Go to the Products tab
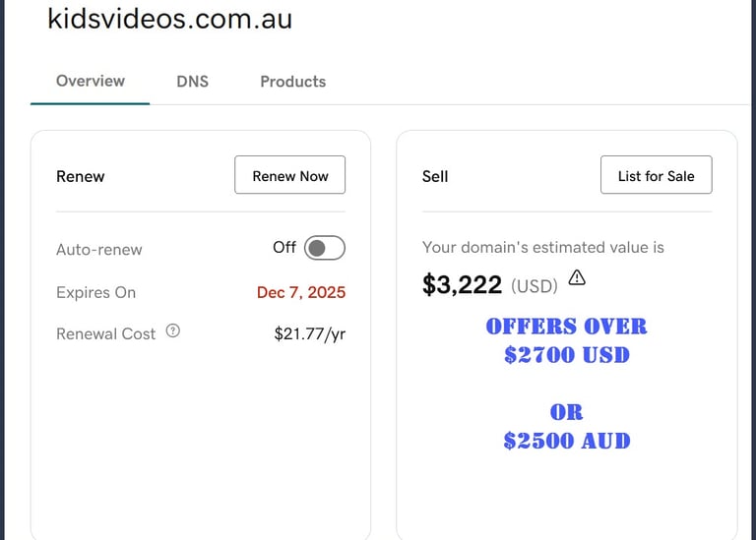Viewport: 756px width, 540px height. point(292,82)
